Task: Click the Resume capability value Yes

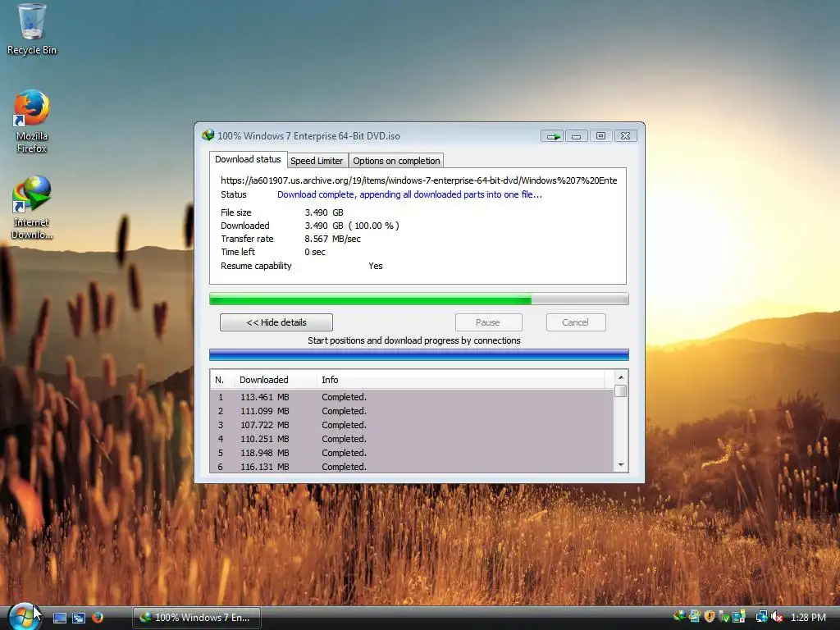Action: [376, 266]
